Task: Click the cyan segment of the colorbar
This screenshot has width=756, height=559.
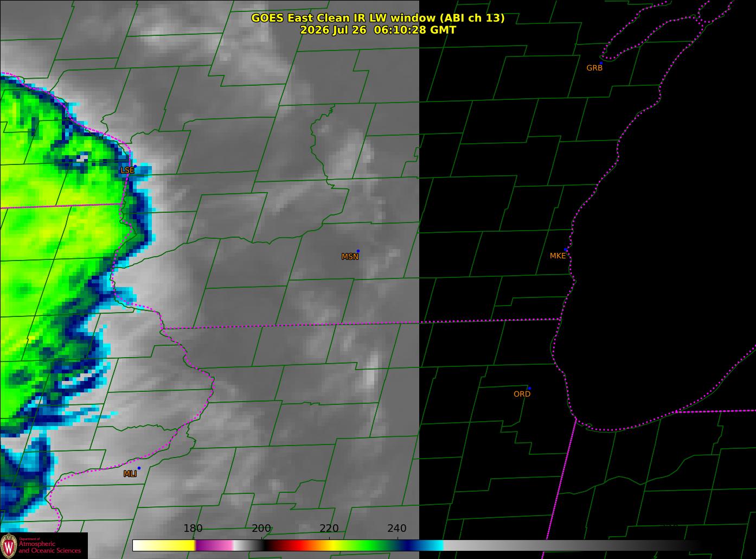Action: (434, 545)
